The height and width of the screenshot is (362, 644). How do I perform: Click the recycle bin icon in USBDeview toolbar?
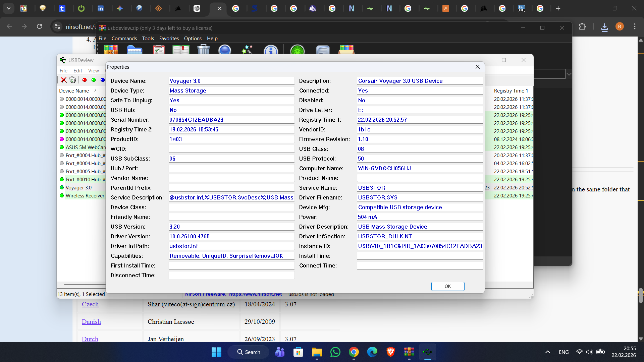73,80
